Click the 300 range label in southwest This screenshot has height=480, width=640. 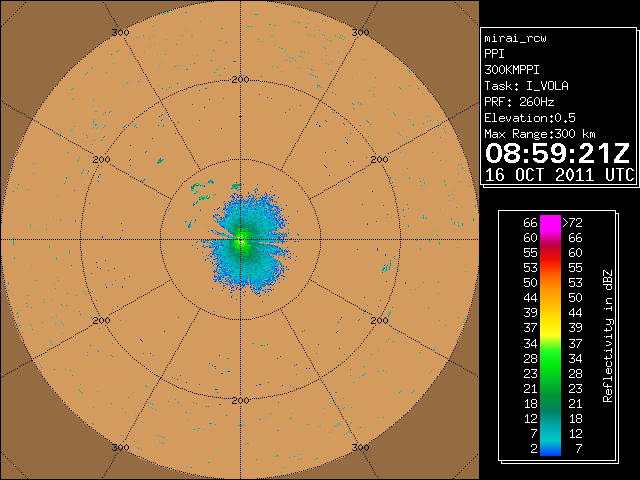coord(120,447)
